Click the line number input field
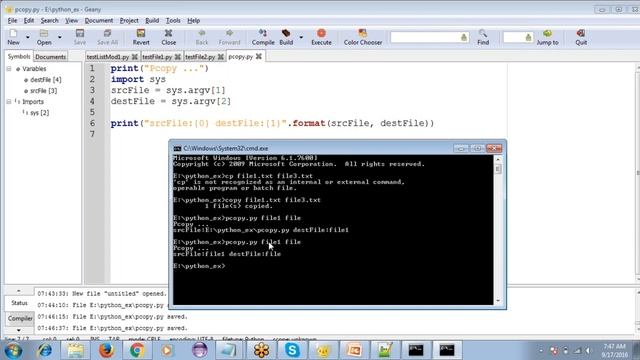This screenshot has height=360, width=640. point(518,37)
